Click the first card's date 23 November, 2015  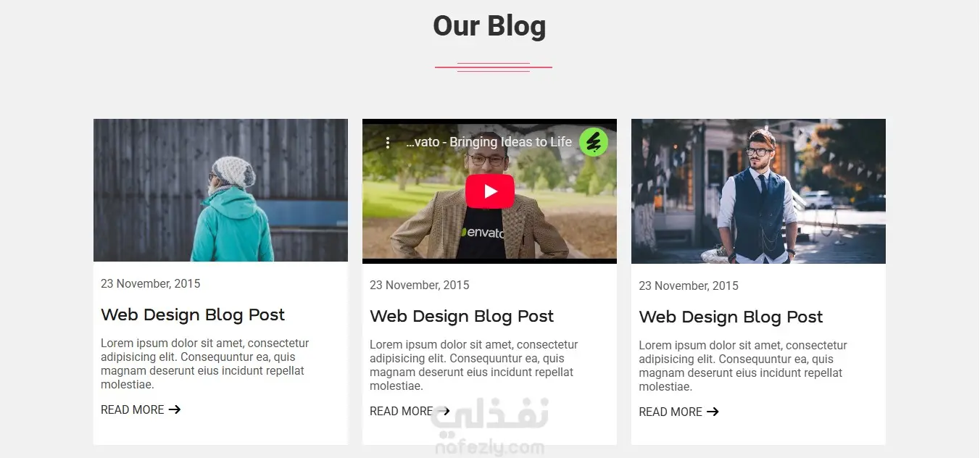click(151, 283)
